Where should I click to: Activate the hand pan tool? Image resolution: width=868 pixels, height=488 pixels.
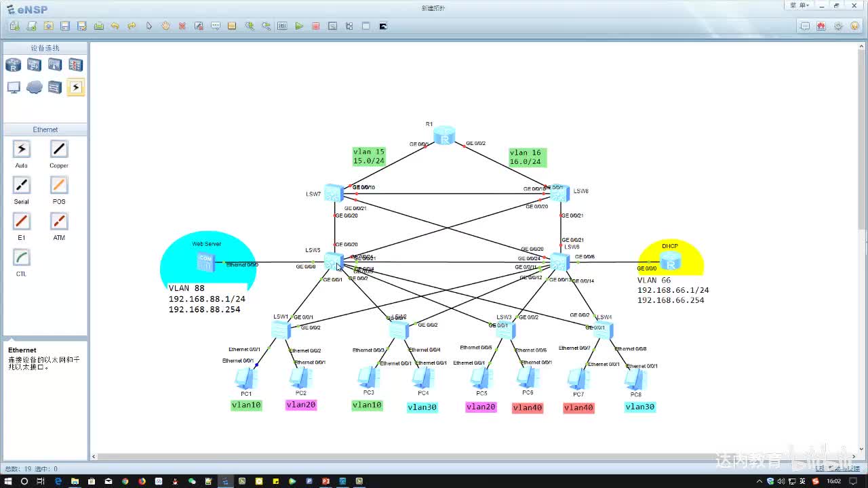coord(165,26)
